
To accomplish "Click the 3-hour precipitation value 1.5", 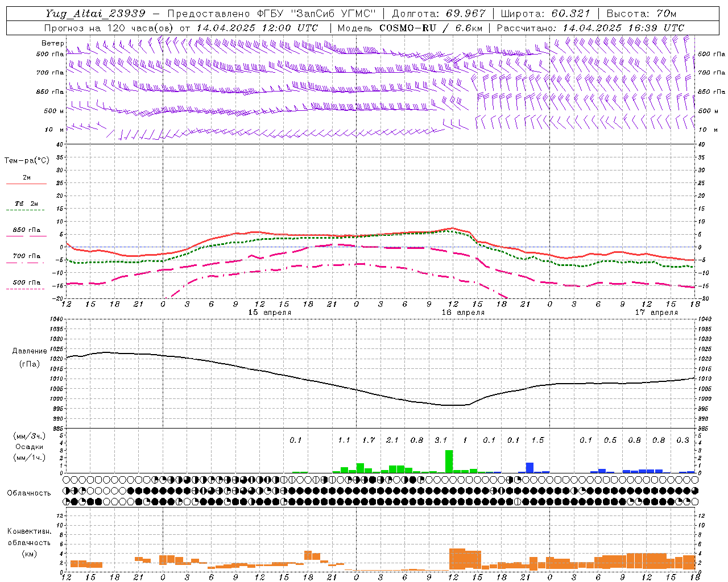I will tap(537, 440).
